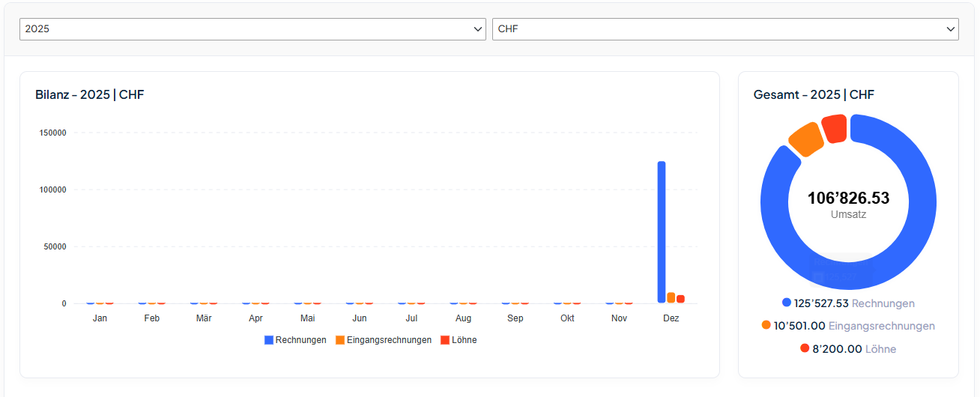
Task: Click the Dez label on the x-axis
Action: [671, 318]
